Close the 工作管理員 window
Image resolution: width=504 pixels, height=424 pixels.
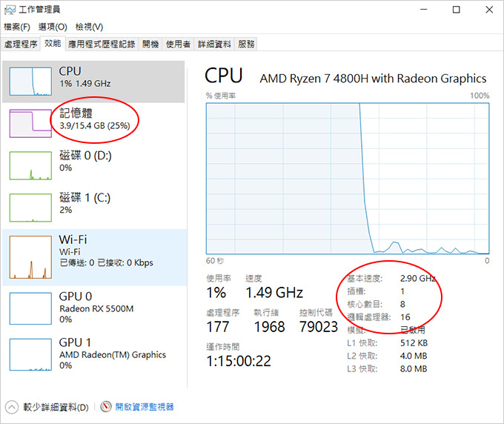489,10
